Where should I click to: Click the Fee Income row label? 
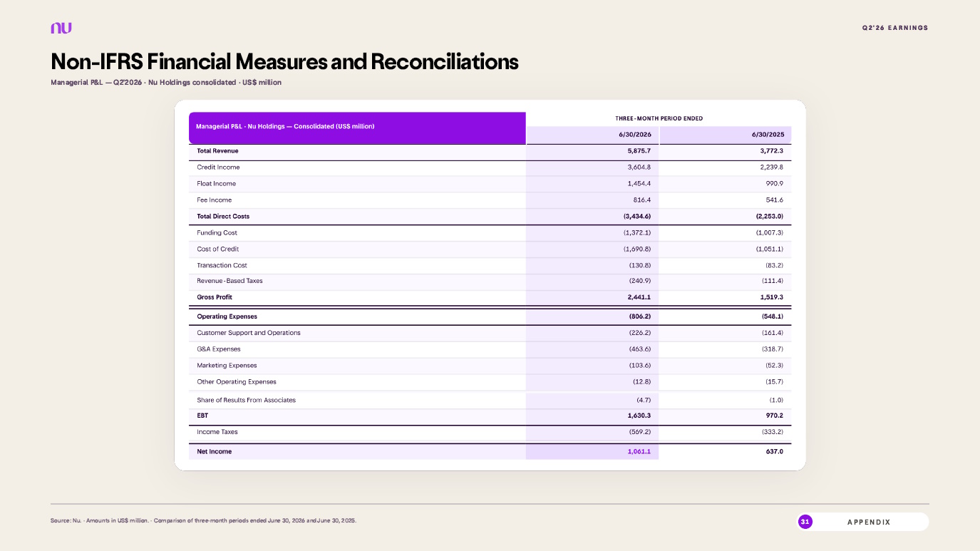pos(214,200)
